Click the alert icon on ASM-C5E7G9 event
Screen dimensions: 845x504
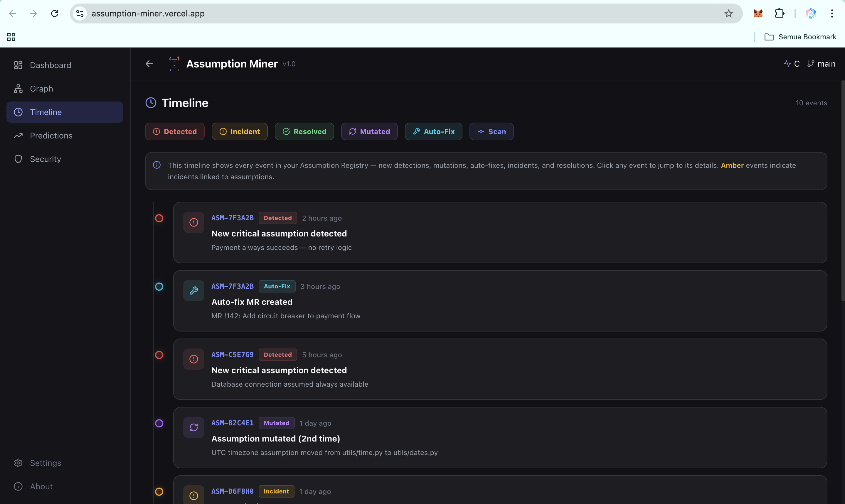[x=194, y=359]
